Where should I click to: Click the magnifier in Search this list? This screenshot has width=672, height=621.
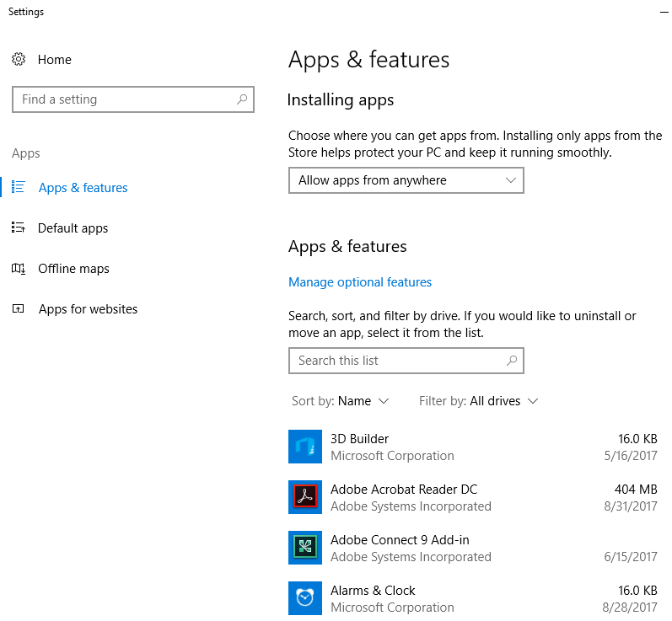pos(512,361)
